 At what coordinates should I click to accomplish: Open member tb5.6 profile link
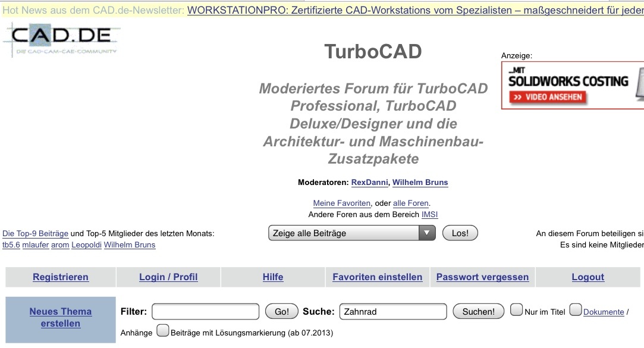(11, 245)
